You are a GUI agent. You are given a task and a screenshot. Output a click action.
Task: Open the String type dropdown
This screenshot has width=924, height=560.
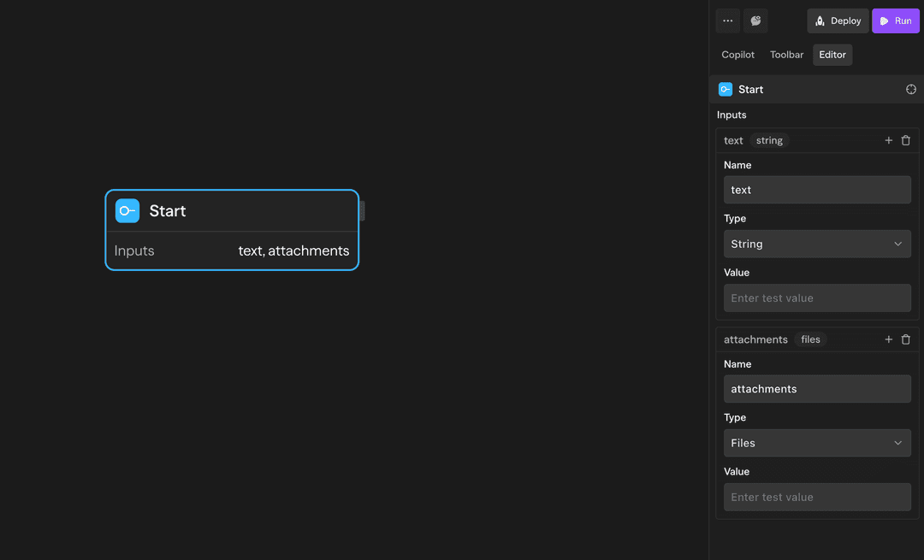coord(817,244)
